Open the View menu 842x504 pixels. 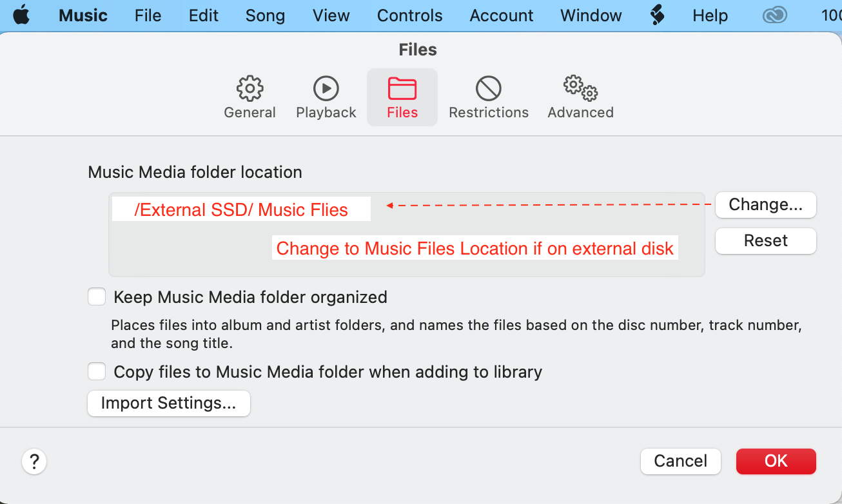(331, 15)
